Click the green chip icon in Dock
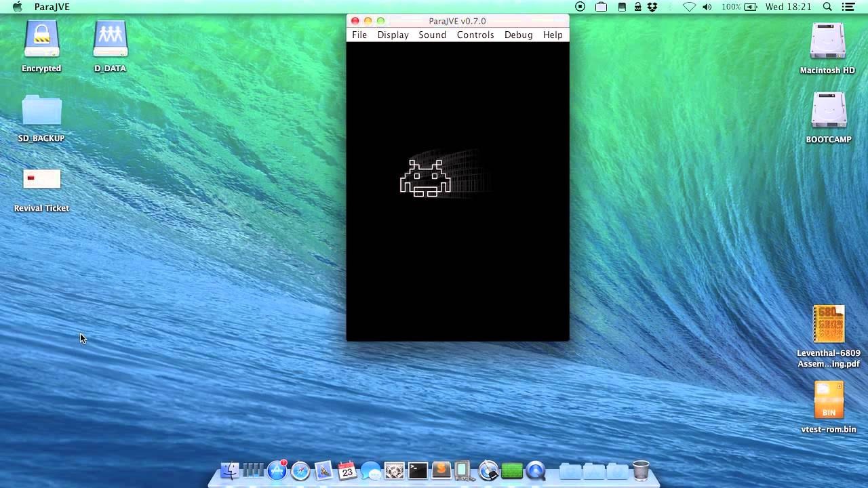This screenshot has height=488, width=868. [x=512, y=470]
